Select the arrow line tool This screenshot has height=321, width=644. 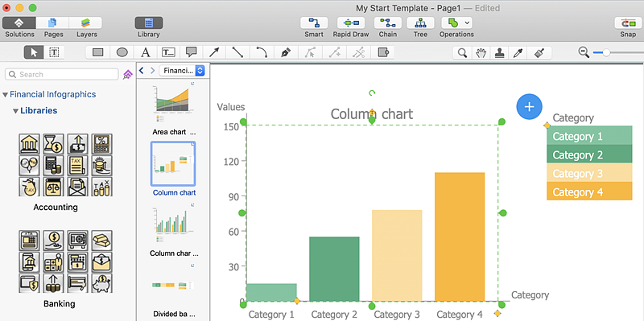coord(214,52)
